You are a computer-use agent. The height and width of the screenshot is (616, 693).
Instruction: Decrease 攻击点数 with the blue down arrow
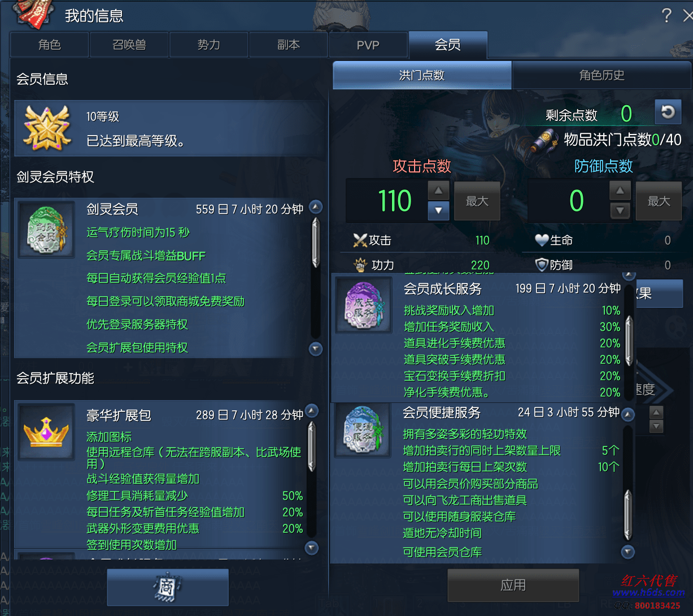[438, 211]
